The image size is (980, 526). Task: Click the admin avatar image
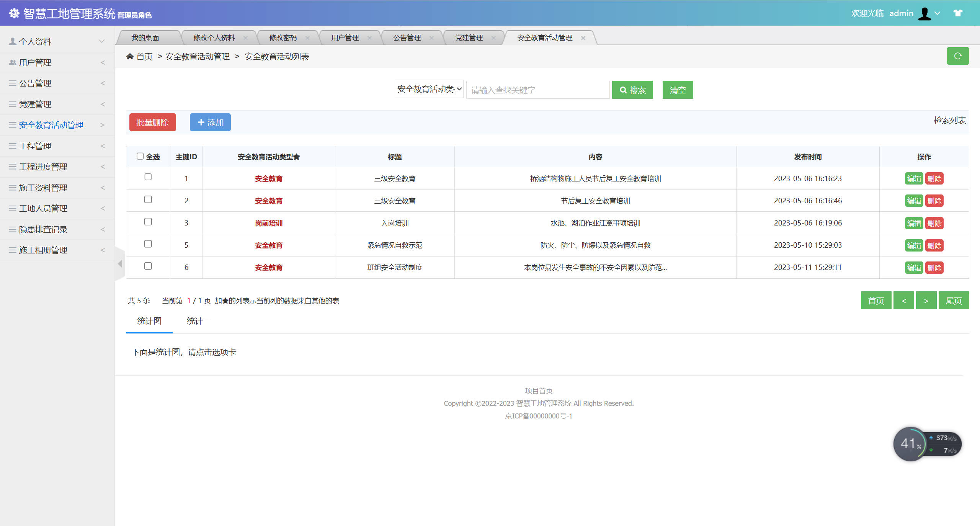(x=924, y=13)
